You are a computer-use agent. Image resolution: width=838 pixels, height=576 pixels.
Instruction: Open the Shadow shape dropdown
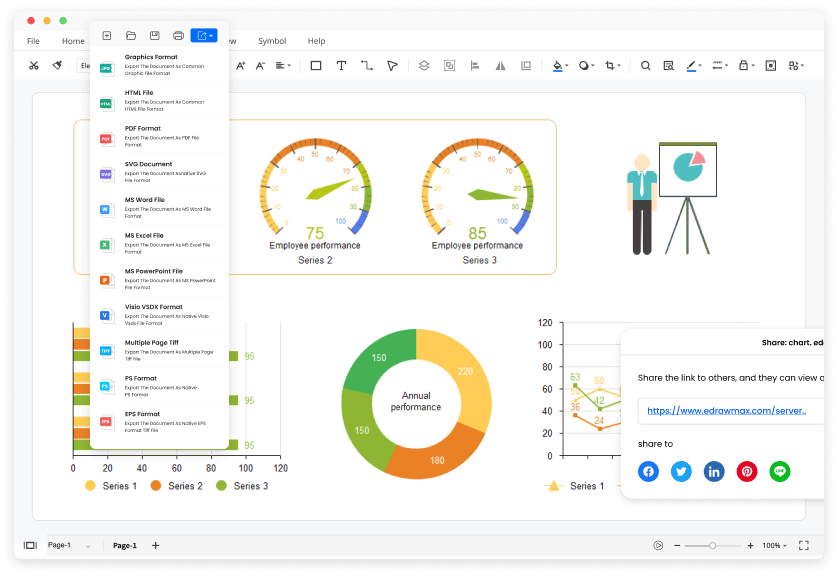pos(586,65)
